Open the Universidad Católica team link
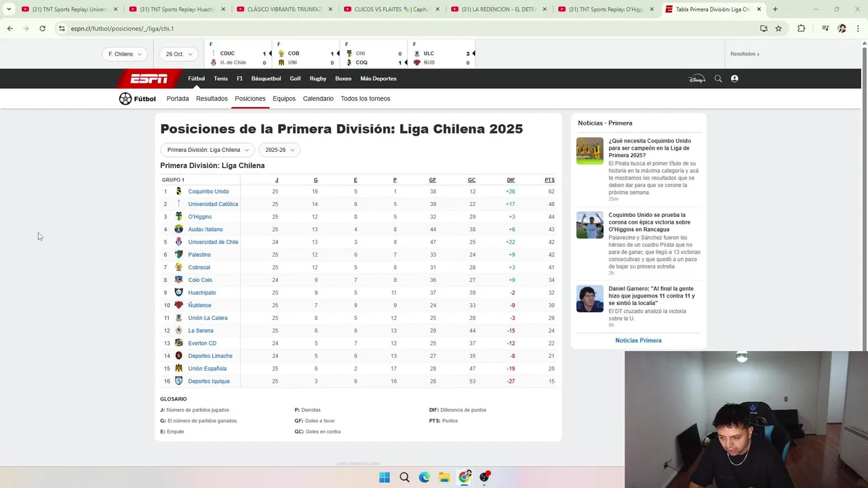The height and width of the screenshot is (488, 868). 213,204
